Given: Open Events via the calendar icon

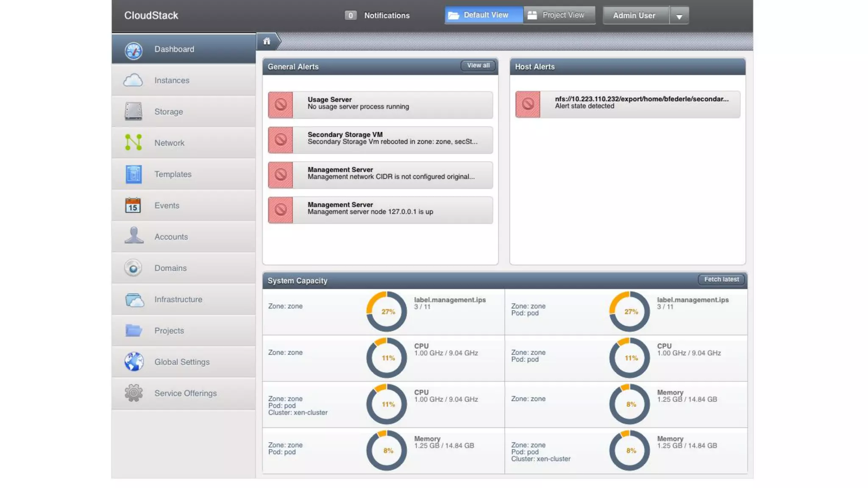Looking at the screenshot, I should click(133, 205).
